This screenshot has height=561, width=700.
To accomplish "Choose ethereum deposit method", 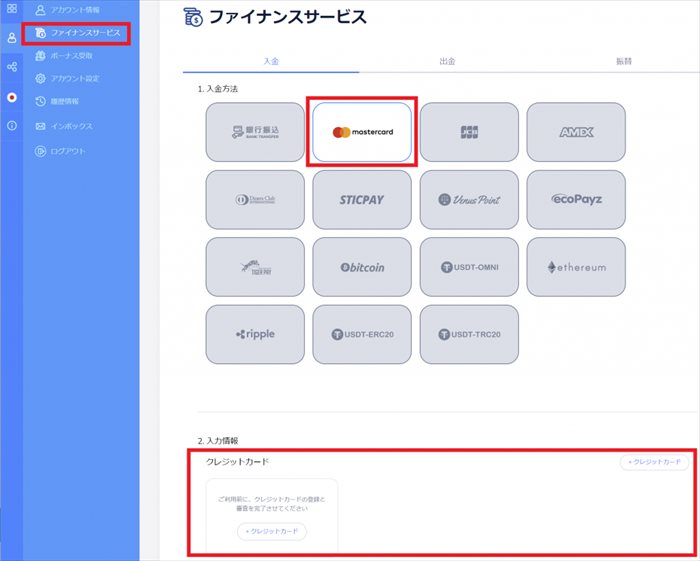I will pos(576,267).
